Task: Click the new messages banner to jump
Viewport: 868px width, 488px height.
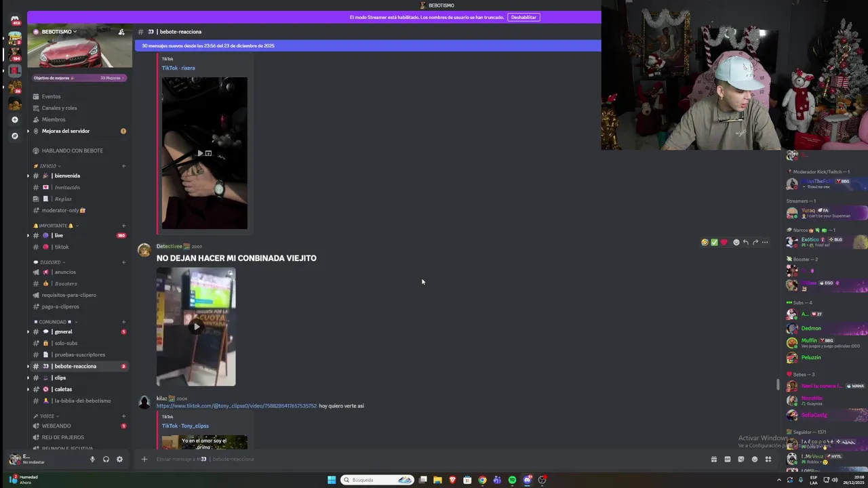Action: [368, 45]
